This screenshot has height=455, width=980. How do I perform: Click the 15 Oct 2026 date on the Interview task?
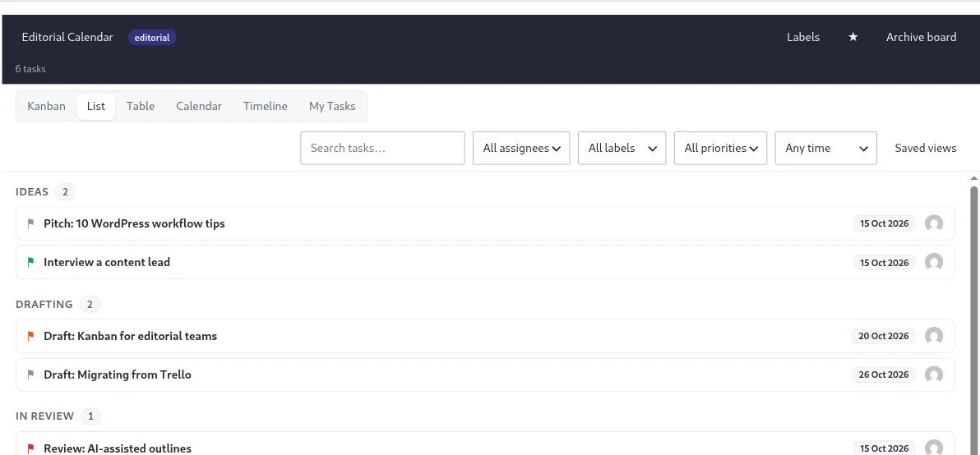[885, 262]
